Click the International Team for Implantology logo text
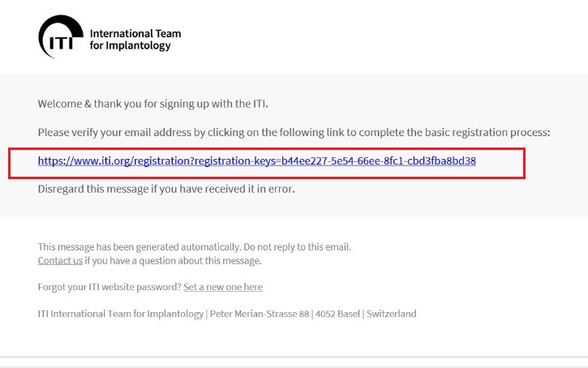Screen dimensions: 588x368 point(135,40)
